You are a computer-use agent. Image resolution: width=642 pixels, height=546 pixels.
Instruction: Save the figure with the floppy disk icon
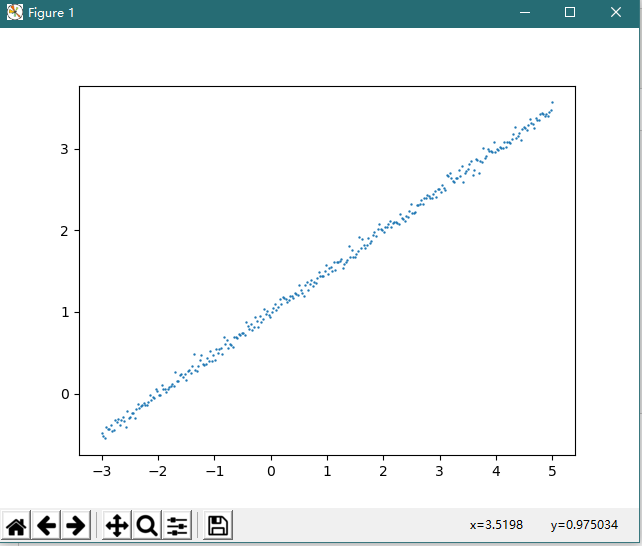coord(218,526)
